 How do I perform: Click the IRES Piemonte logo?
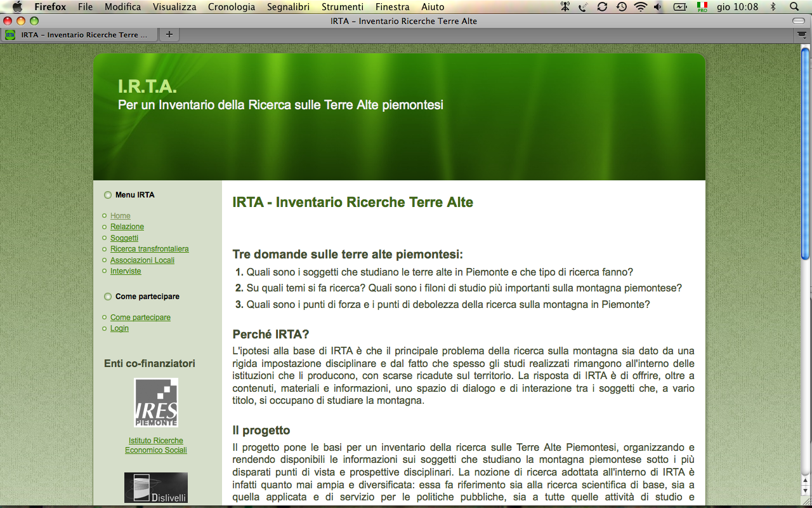tap(156, 403)
